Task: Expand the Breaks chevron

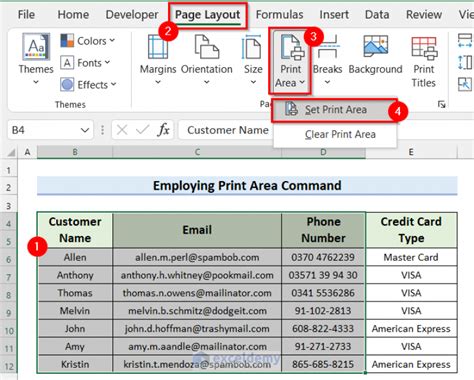Action: (327, 82)
